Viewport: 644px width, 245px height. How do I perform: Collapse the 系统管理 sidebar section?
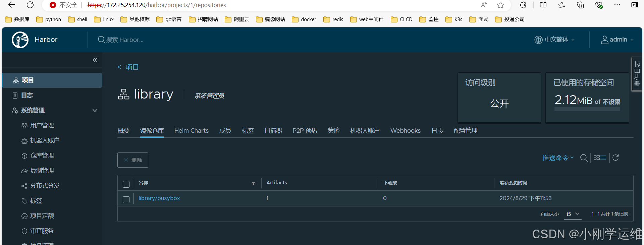click(x=95, y=110)
